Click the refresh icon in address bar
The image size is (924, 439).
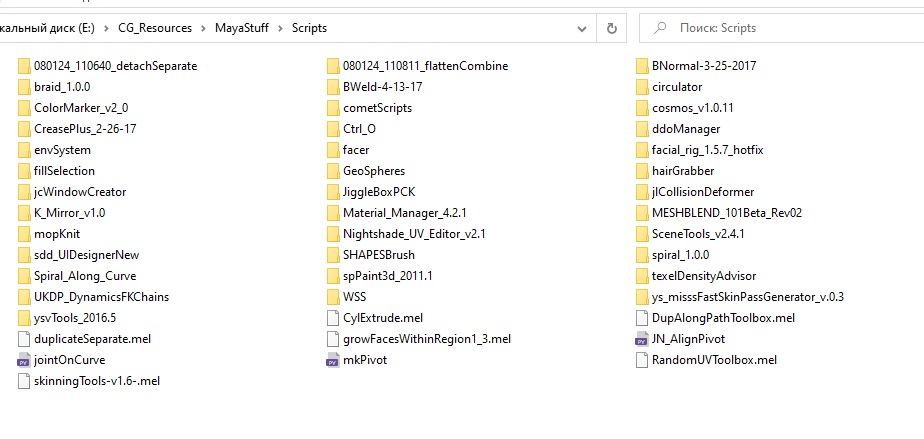click(612, 28)
